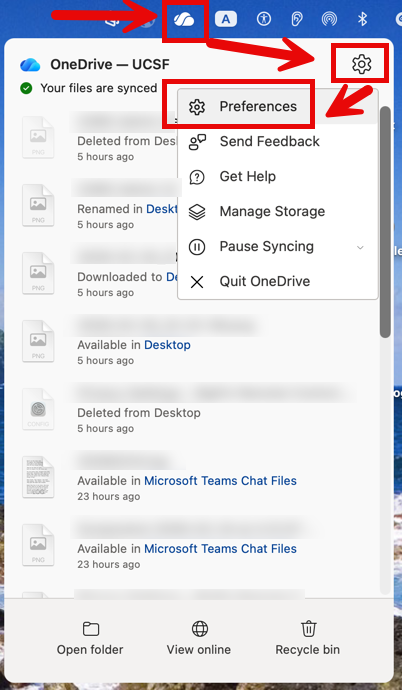
Task: Click the CONFIG file thumbnail
Action: click(38, 409)
